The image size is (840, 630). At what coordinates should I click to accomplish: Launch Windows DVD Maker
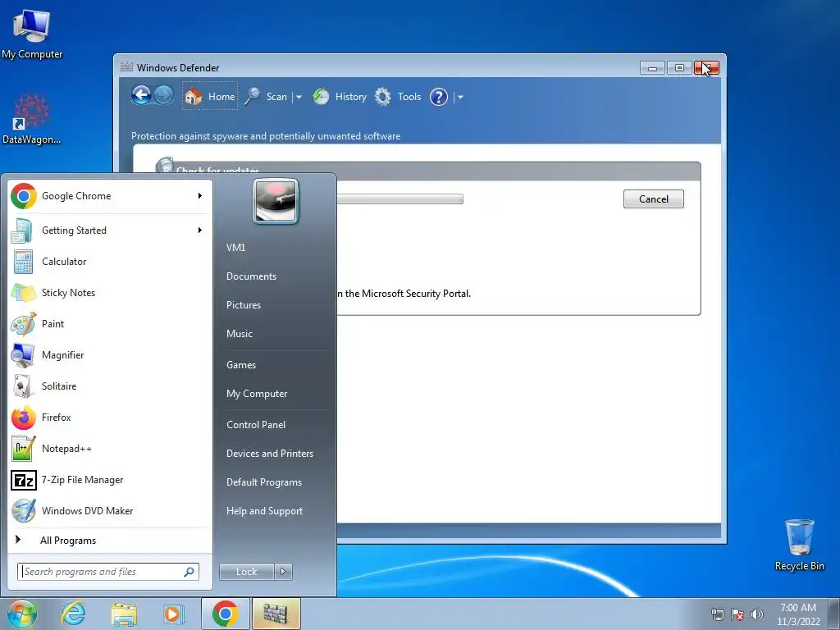(x=109, y=510)
